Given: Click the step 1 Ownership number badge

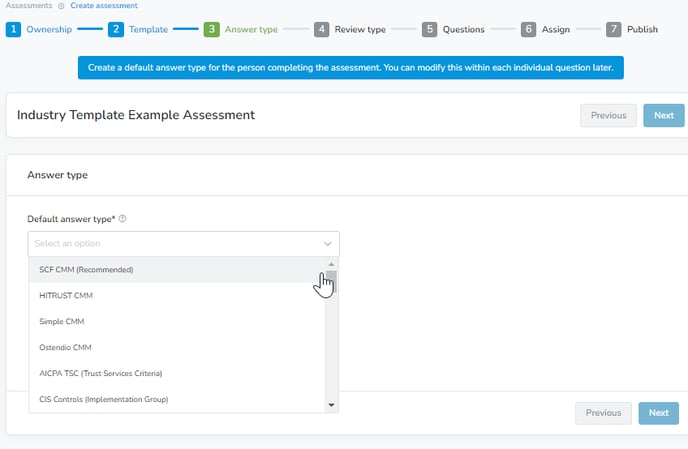Looking at the screenshot, I should coord(13,29).
